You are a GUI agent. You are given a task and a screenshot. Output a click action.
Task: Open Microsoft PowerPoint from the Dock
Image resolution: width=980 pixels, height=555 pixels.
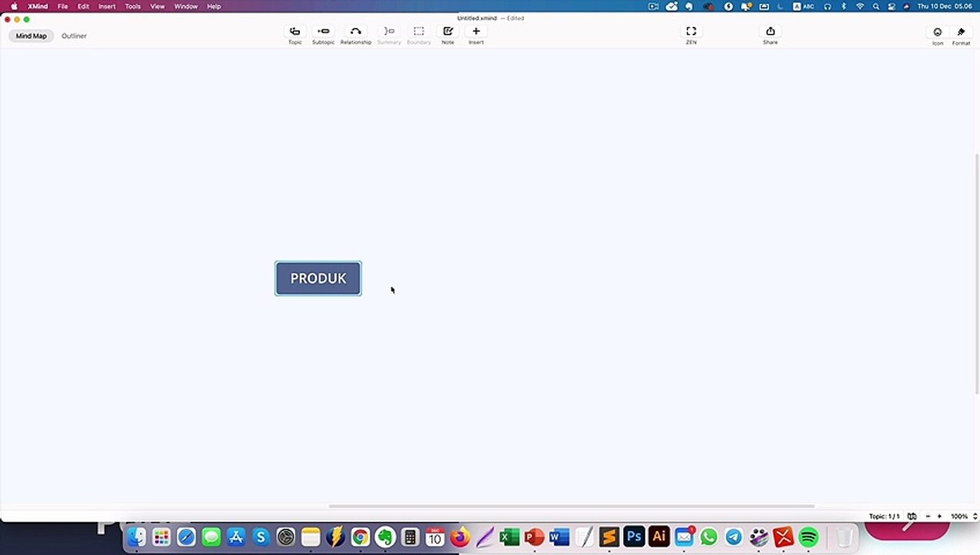[x=534, y=537]
